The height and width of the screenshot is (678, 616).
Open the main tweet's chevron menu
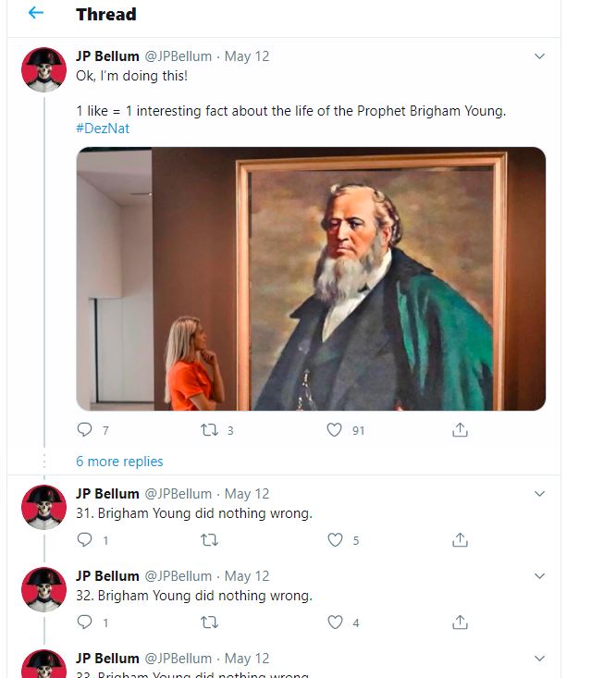540,56
